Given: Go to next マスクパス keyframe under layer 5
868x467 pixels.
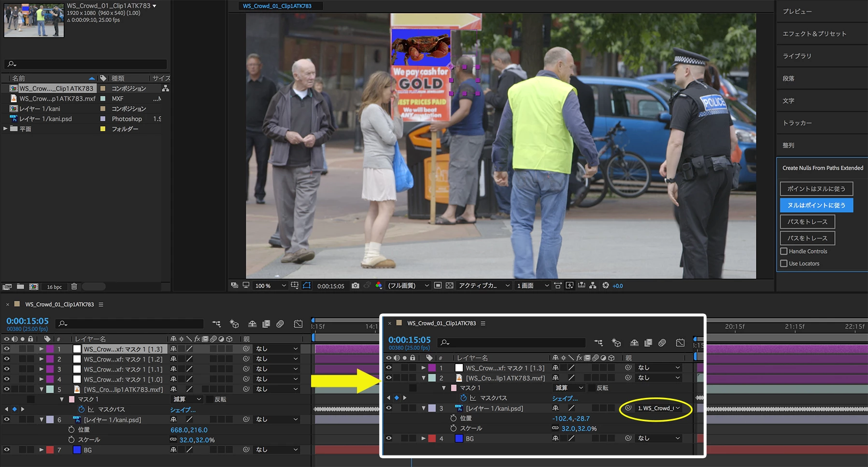Looking at the screenshot, I should (23, 410).
